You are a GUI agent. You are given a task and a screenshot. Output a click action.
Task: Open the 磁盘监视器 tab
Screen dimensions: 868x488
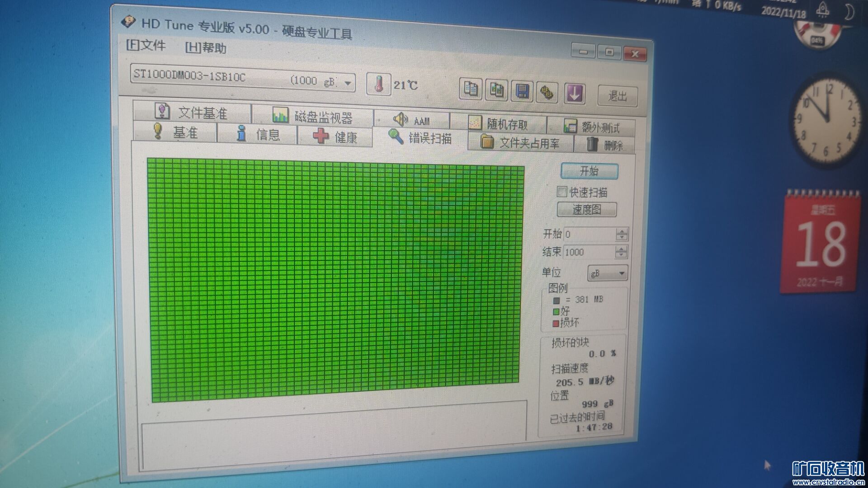[x=312, y=117]
